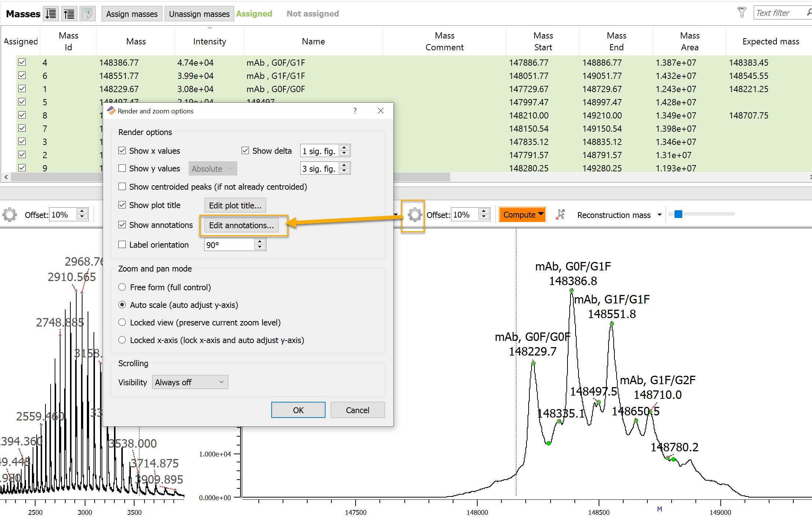Click the filter funnel icon
812x517 pixels.
[742, 13]
